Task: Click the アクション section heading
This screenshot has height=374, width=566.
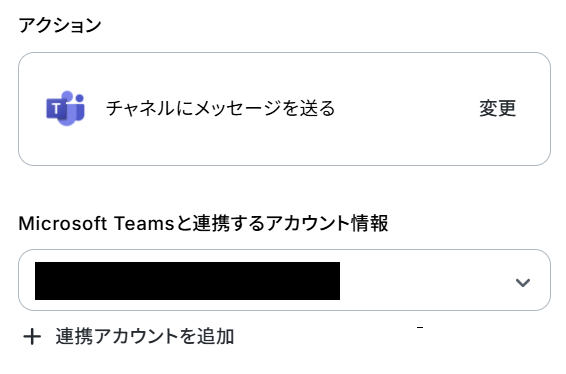Action: pyautogui.click(x=60, y=26)
